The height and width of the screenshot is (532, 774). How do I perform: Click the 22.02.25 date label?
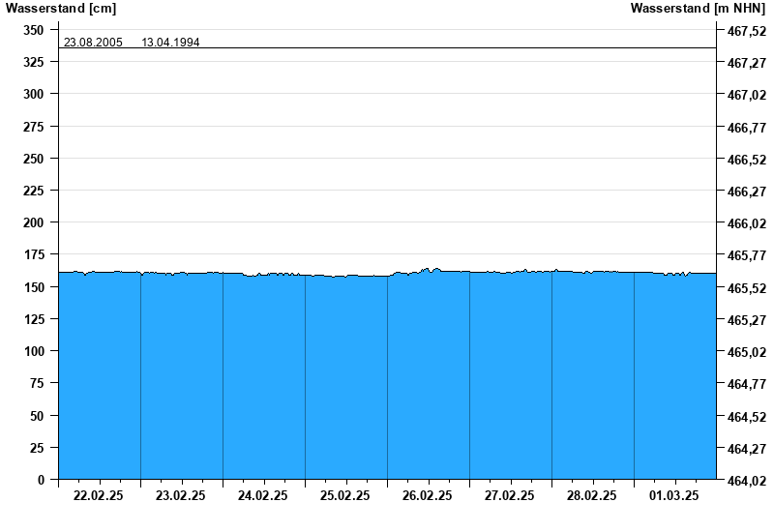(x=99, y=495)
